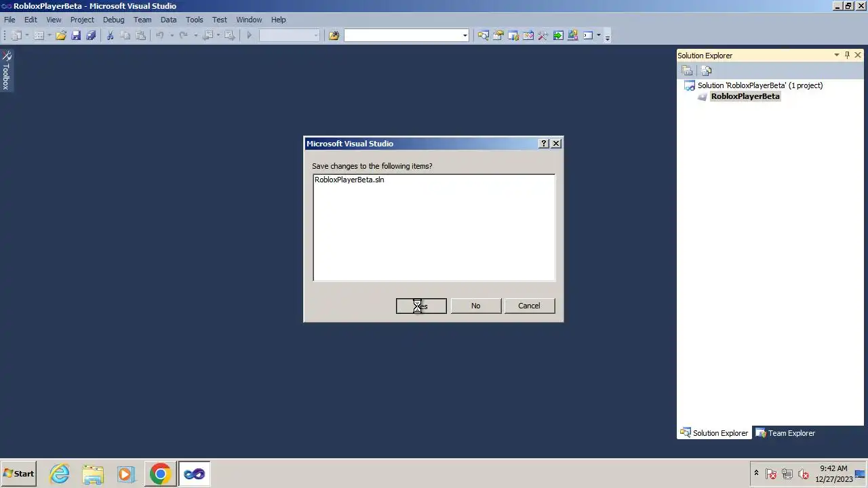The height and width of the screenshot is (488, 868).
Task: Open the New Project dropdown arrow
Action: (27, 35)
